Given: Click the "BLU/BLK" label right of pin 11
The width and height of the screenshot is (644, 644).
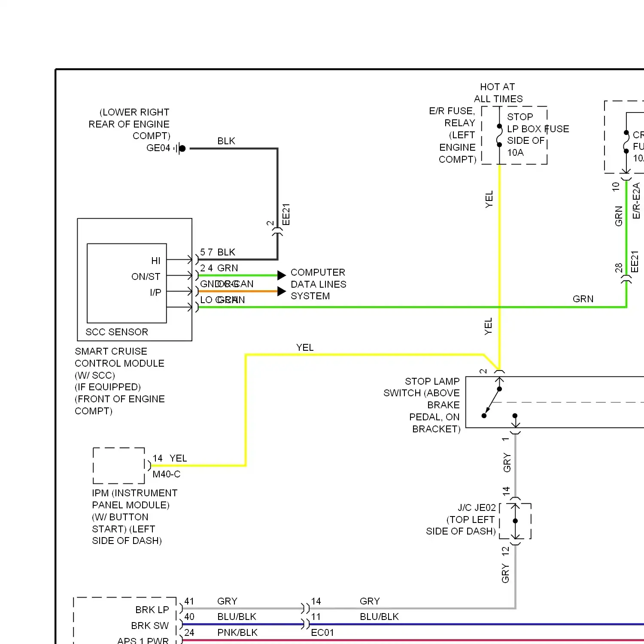Looking at the screenshot, I should click(x=379, y=617).
